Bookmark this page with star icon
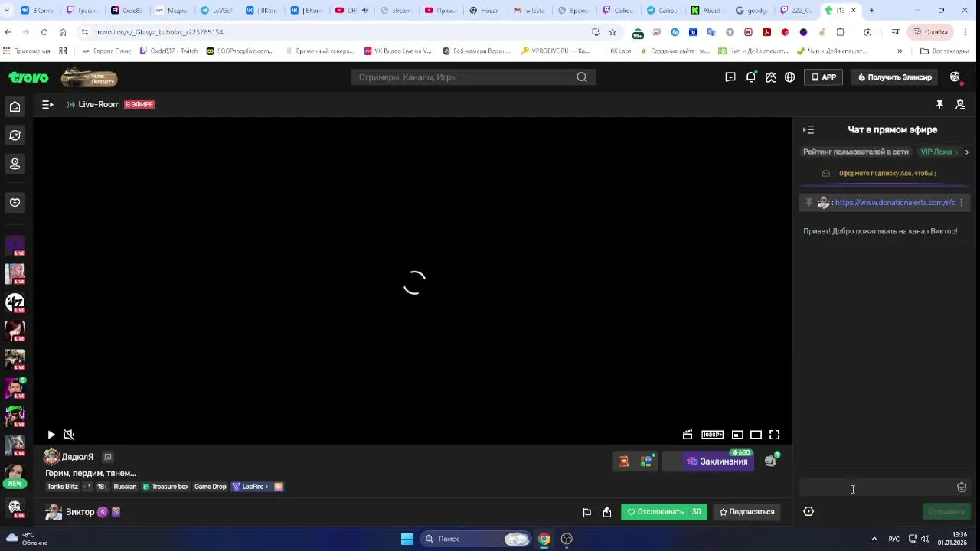The height and width of the screenshot is (551, 980). [612, 32]
